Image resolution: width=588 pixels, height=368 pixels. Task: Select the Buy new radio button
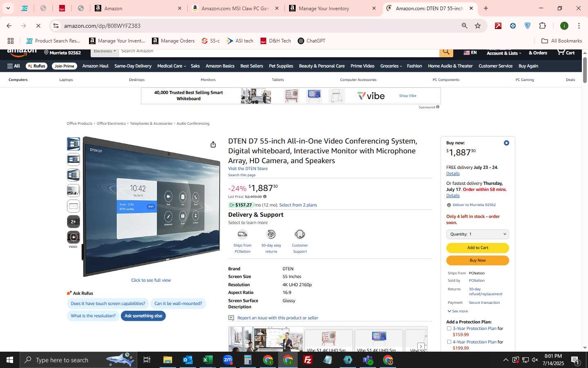tap(506, 143)
